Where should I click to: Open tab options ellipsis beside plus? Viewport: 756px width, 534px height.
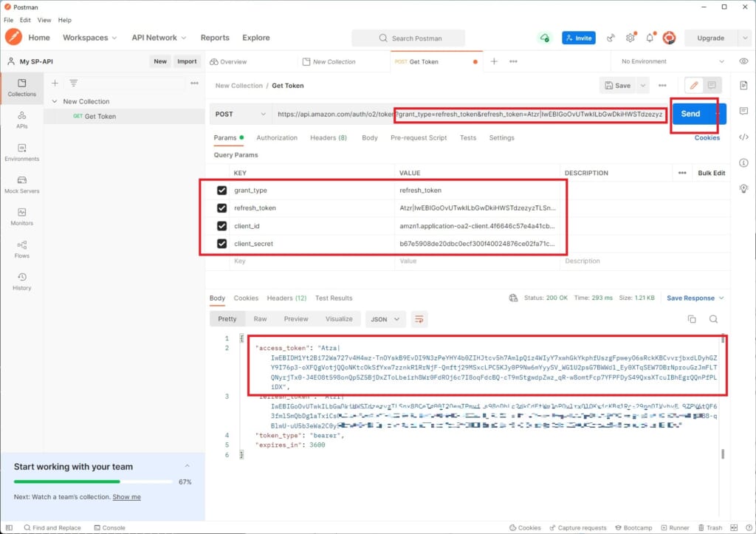(x=513, y=61)
